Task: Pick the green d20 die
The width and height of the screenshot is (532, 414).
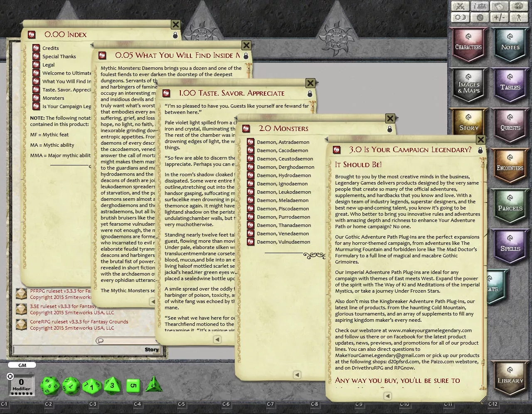Action: tap(50, 386)
